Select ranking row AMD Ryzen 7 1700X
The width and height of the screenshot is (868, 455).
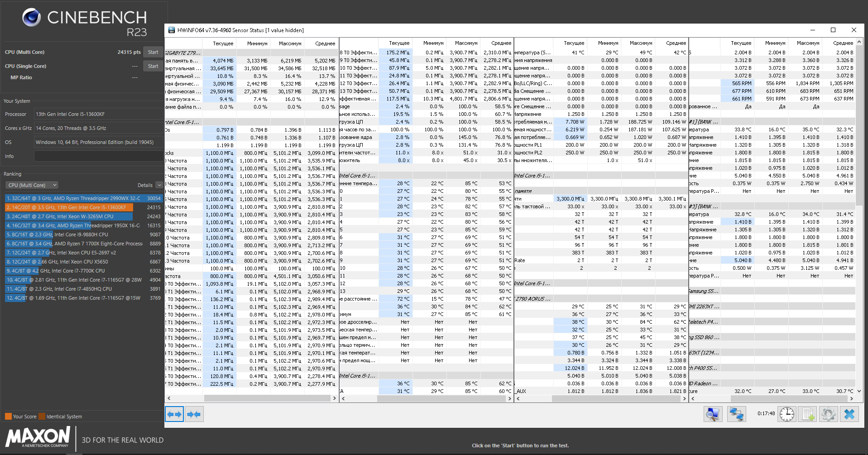83,244
